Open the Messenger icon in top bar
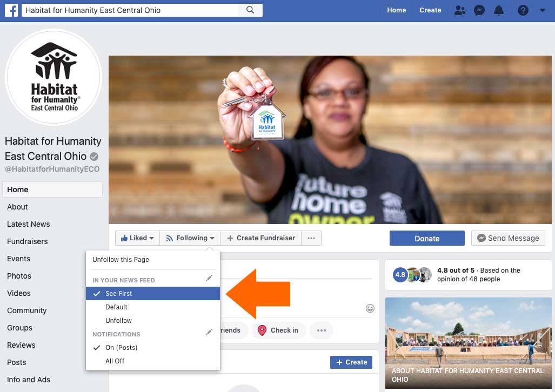Screen dimensions: 555x392 479,10
